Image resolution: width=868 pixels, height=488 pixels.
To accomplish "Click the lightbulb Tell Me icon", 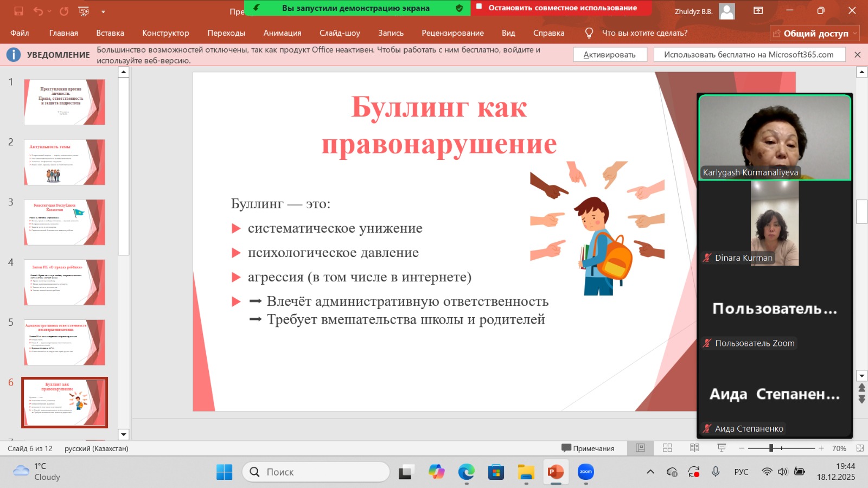I will click(589, 33).
